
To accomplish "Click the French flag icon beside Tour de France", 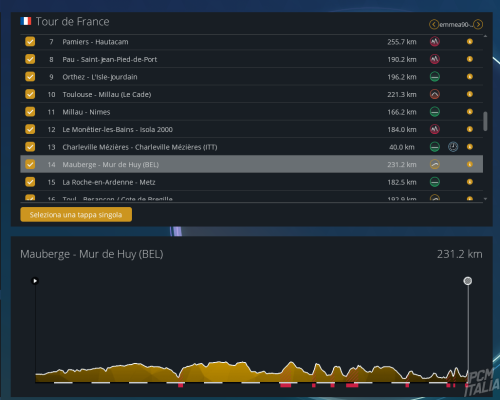I will point(26,21).
